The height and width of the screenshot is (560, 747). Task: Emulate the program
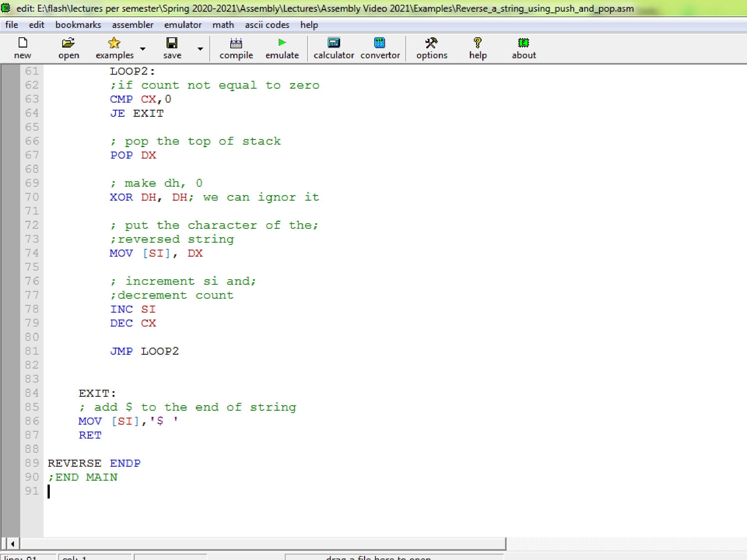click(x=282, y=48)
